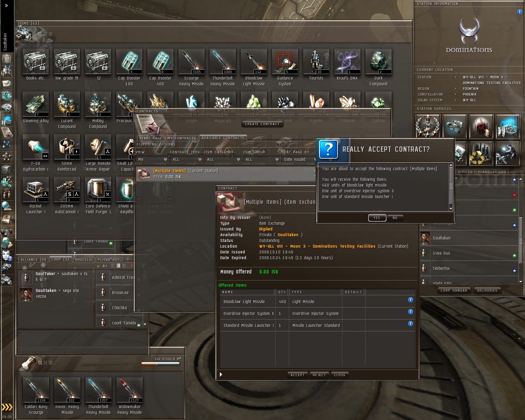Open the Item Group dropdown
525x420 pixels.
click(x=261, y=159)
